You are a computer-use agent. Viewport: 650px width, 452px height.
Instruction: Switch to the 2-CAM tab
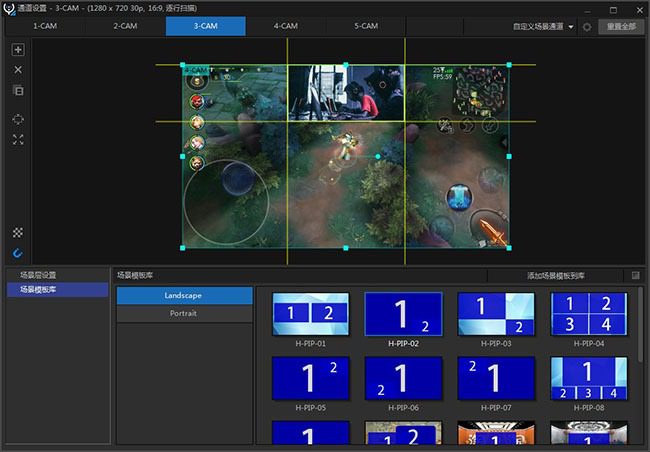tap(125, 26)
